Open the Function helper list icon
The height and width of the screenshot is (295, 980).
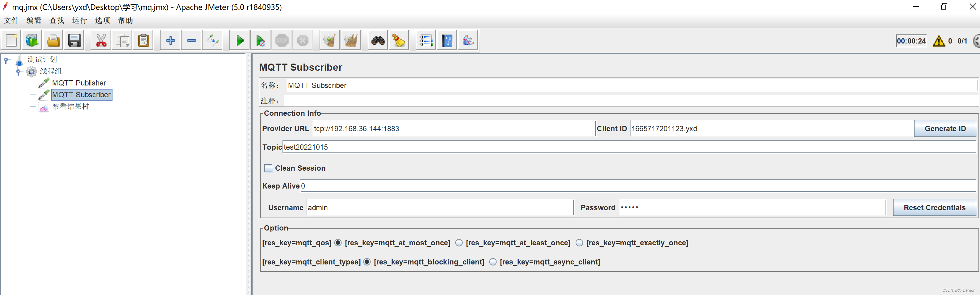tap(426, 40)
